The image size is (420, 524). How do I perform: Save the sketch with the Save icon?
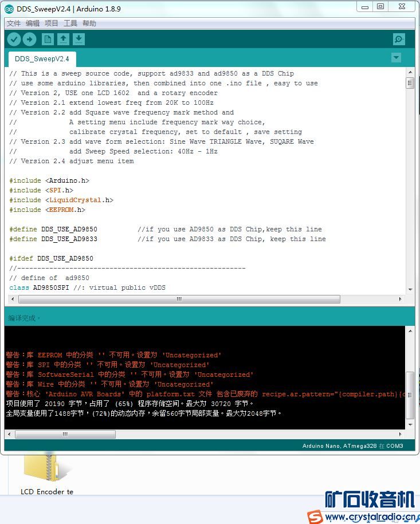78,40
